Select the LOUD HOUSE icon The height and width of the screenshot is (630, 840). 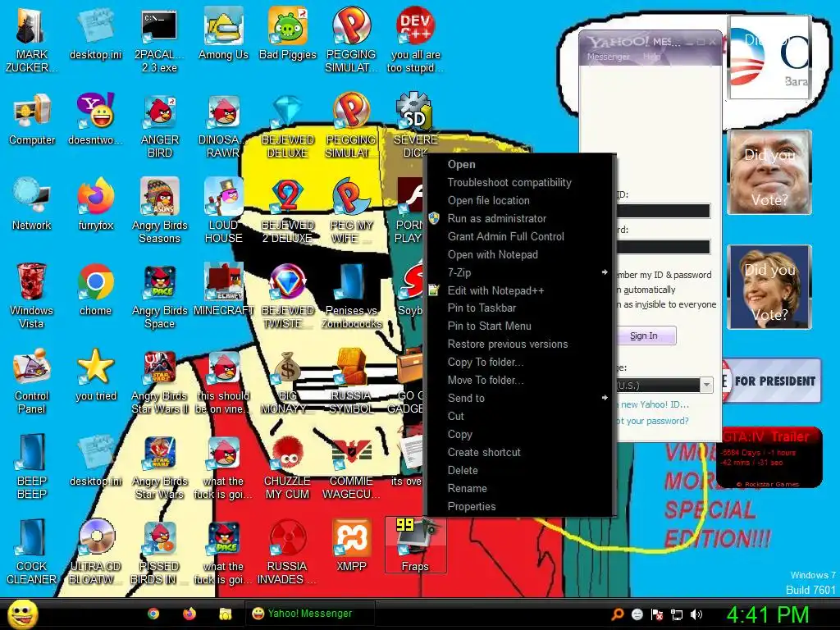pyautogui.click(x=223, y=212)
